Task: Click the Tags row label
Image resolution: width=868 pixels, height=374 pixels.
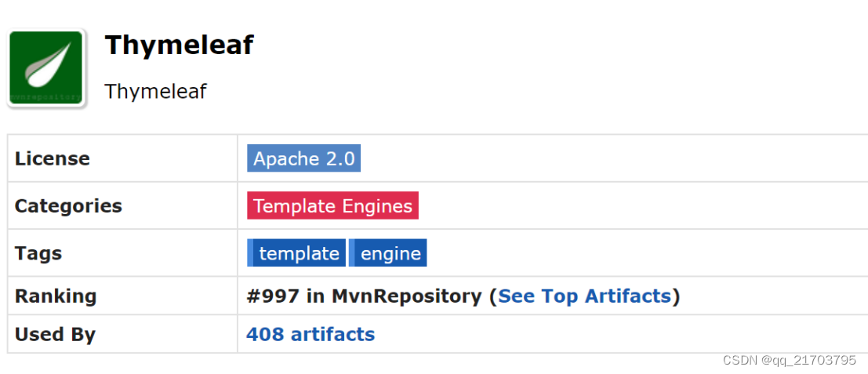Action: pos(38,253)
